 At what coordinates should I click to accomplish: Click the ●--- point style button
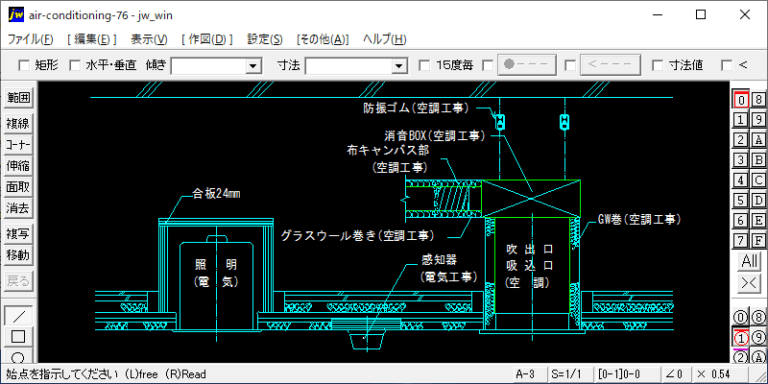pyautogui.click(x=527, y=65)
